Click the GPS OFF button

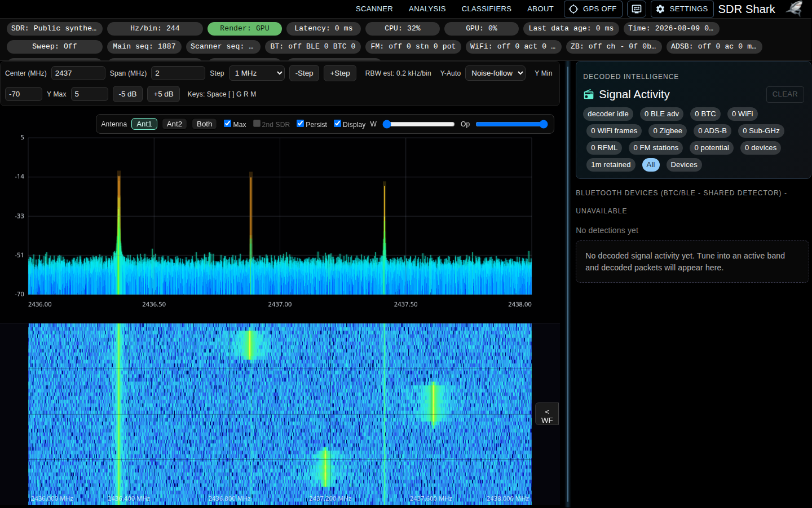tap(593, 9)
